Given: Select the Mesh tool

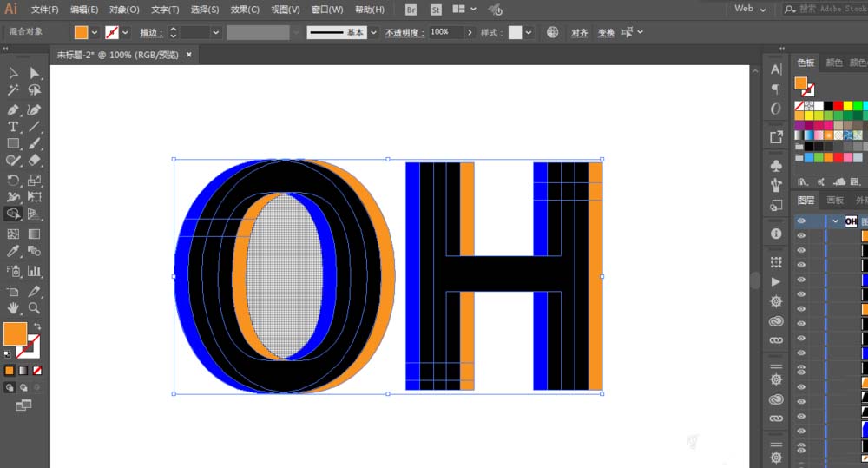Looking at the screenshot, I should pos(13,234).
